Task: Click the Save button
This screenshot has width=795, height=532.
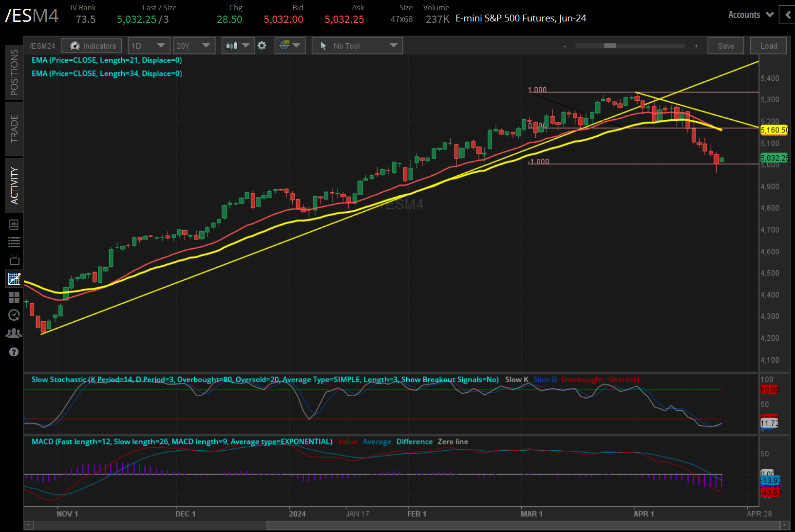Action: pyautogui.click(x=725, y=45)
